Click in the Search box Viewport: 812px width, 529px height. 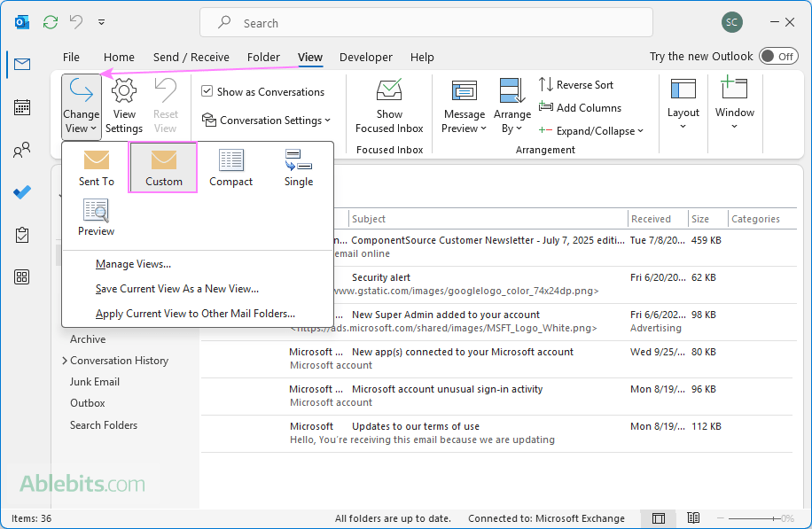(x=426, y=23)
